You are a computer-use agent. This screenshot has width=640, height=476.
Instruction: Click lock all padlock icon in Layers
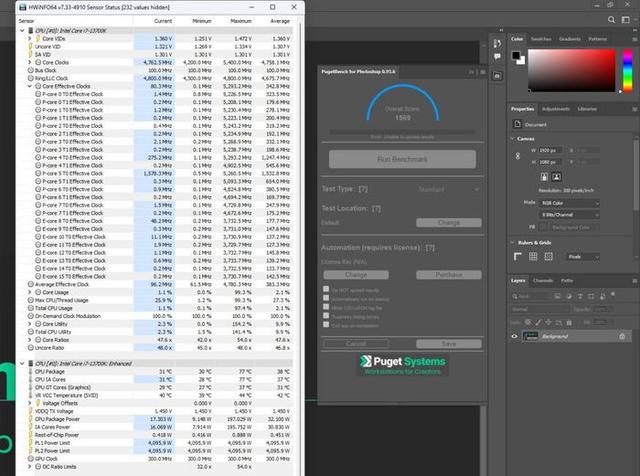click(569, 323)
